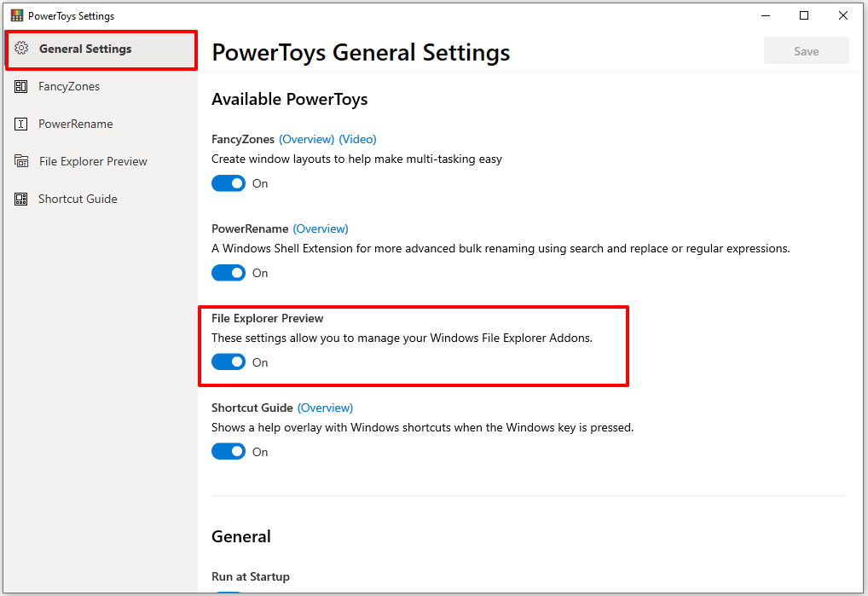The height and width of the screenshot is (596, 868).
Task: Open the PowerRename Overview link
Action: 321,229
